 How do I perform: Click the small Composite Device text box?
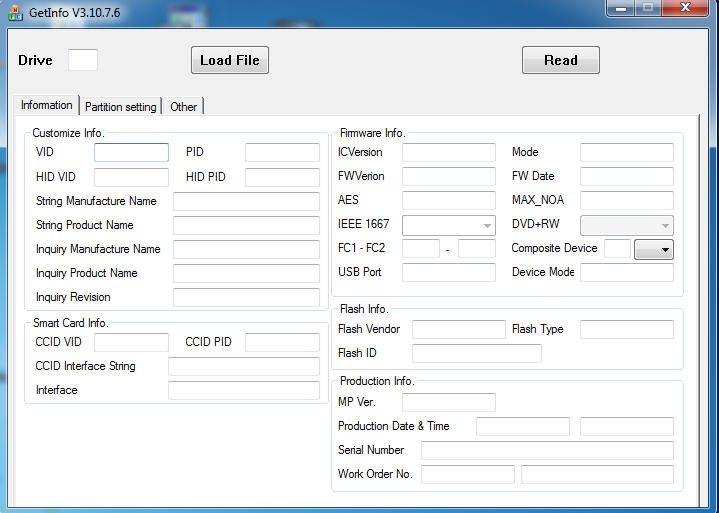tap(617, 248)
